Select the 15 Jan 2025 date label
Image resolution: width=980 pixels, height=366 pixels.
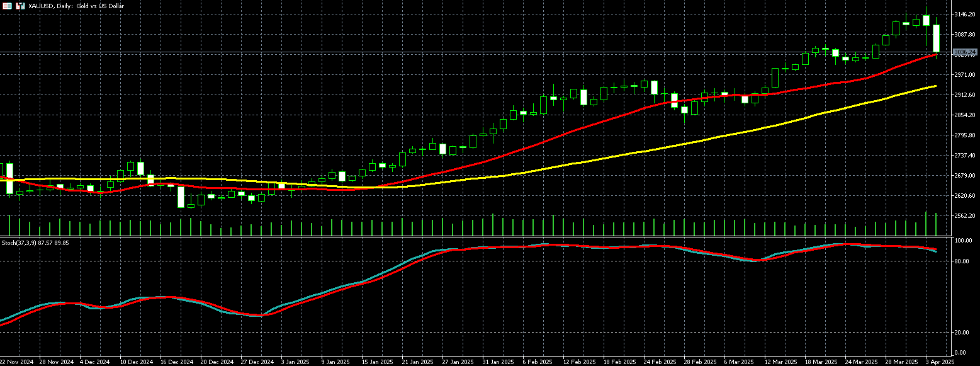375,362
